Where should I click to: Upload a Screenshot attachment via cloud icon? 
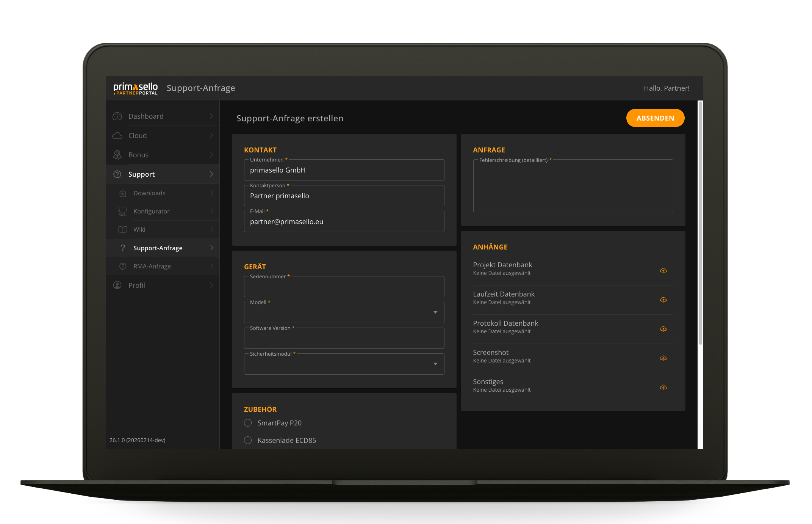(x=663, y=358)
